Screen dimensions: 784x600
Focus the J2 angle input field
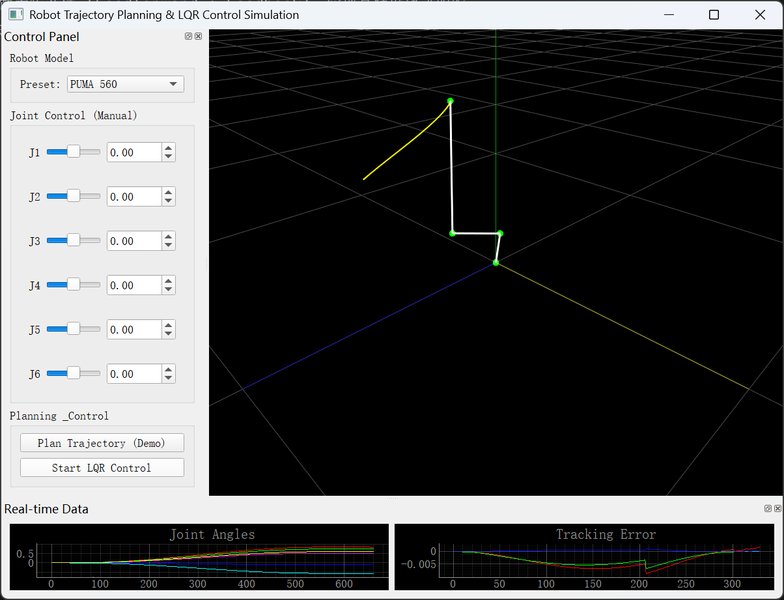(x=133, y=197)
